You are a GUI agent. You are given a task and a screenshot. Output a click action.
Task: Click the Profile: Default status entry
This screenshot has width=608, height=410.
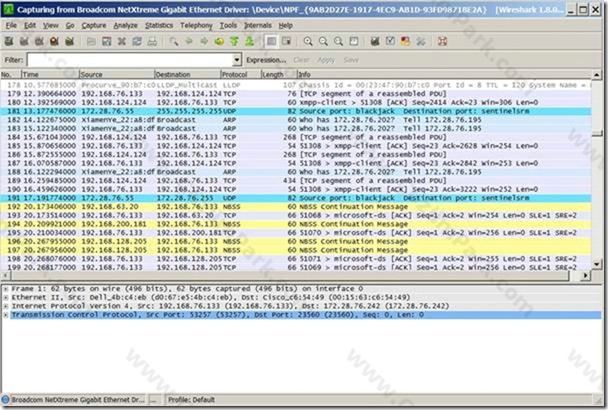tap(191, 400)
